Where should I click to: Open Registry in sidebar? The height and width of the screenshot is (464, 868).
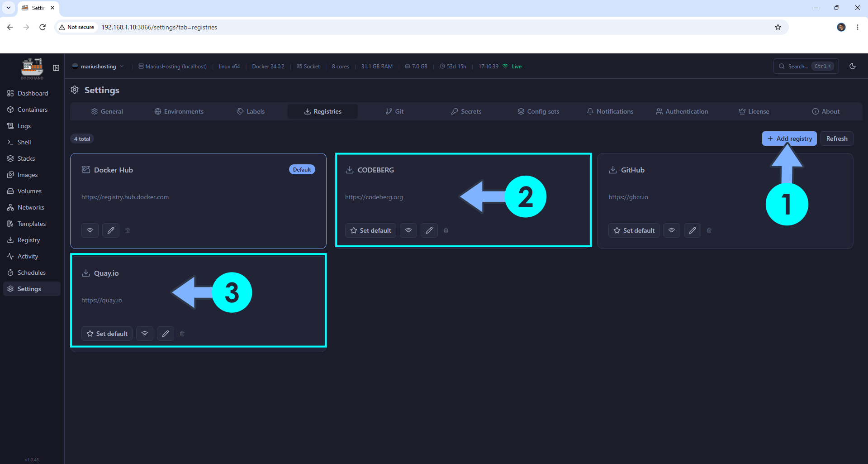(x=32, y=240)
